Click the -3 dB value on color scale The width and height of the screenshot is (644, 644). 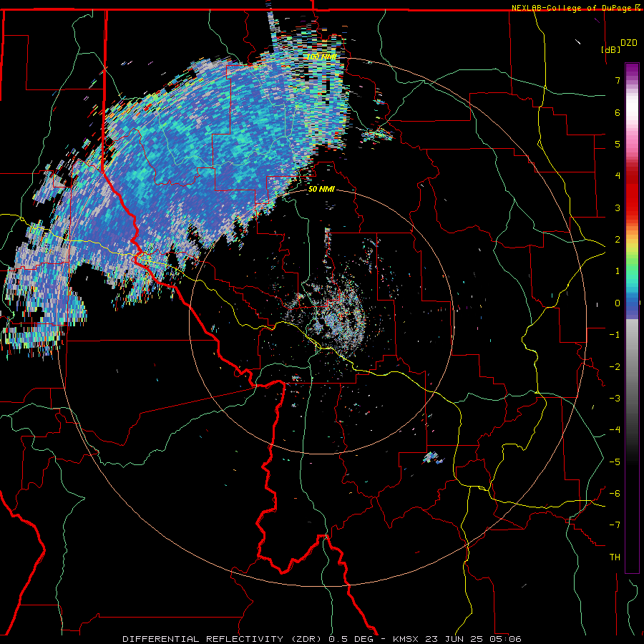coord(615,399)
